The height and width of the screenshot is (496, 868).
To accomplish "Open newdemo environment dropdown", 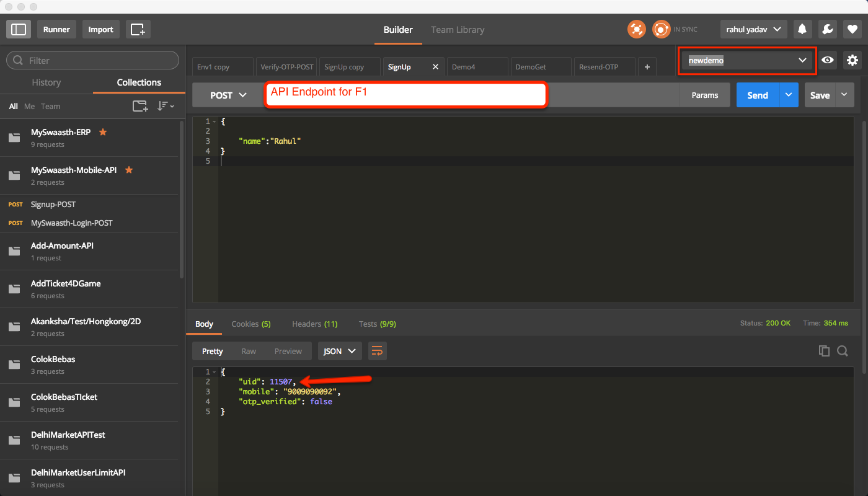I will (747, 60).
